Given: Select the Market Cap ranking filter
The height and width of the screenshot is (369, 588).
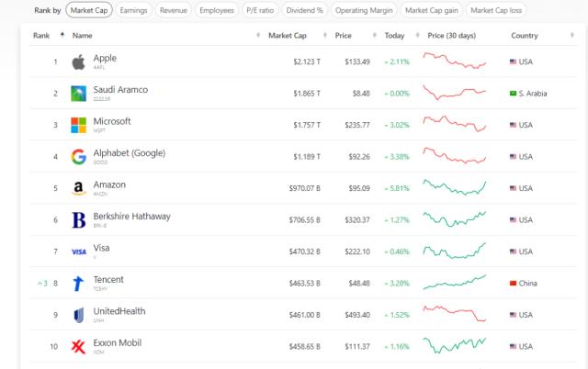Looking at the screenshot, I should [x=87, y=10].
